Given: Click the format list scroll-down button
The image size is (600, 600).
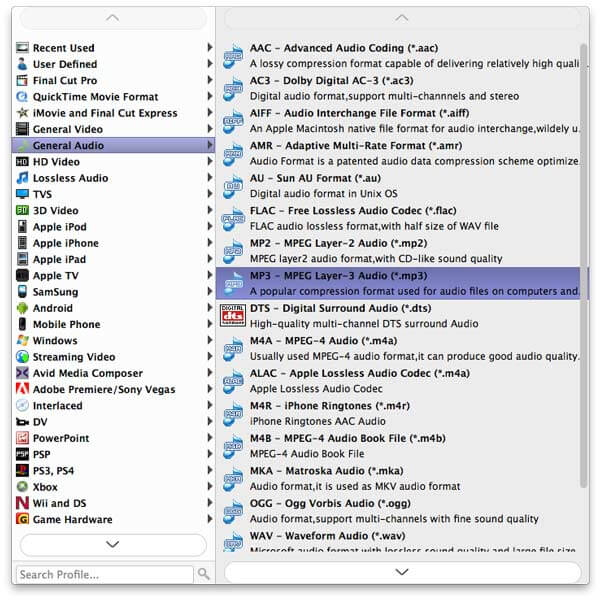Looking at the screenshot, I should coord(402,572).
